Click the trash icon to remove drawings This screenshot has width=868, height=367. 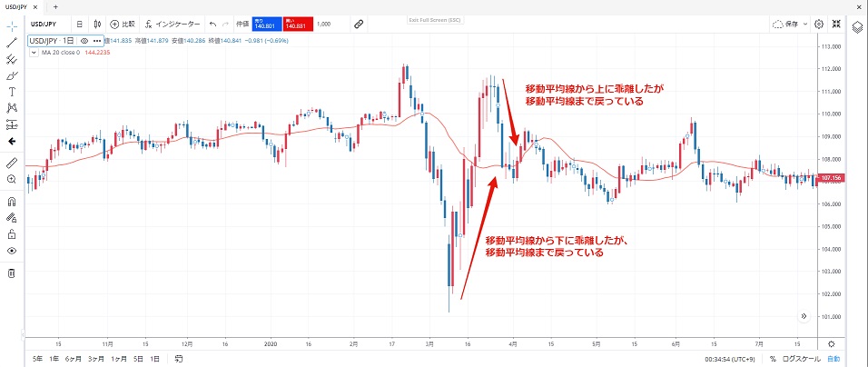(12, 273)
